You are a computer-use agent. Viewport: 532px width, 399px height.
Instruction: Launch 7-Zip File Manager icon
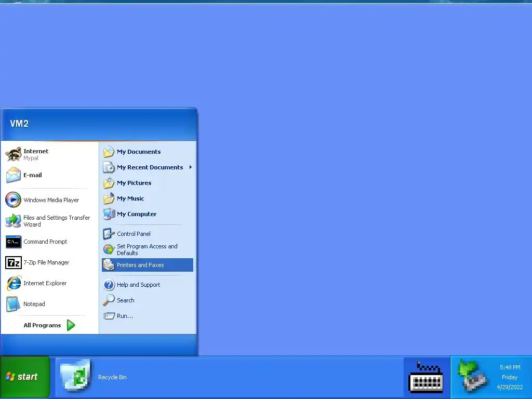(14, 262)
